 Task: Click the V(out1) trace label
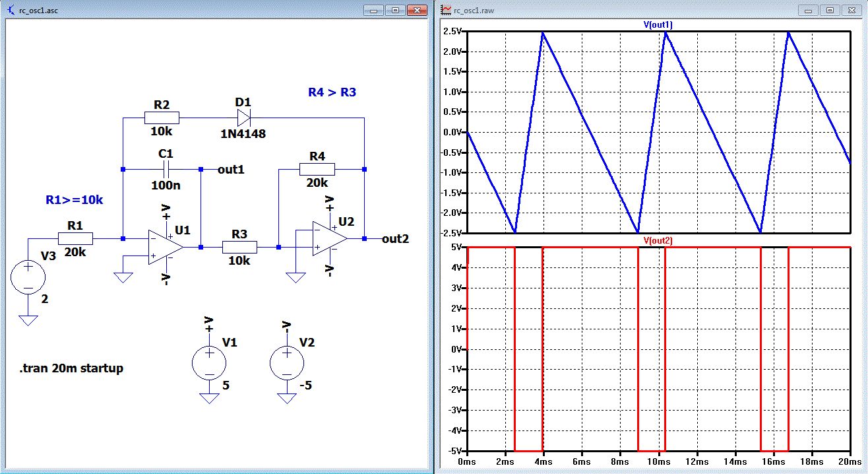(x=658, y=25)
